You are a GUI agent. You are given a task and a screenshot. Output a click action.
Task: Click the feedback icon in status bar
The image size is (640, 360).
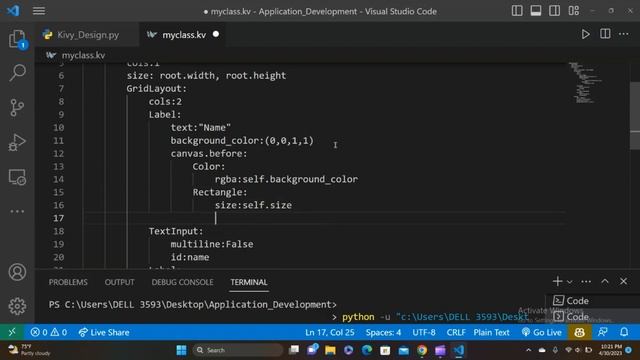click(x=602, y=332)
